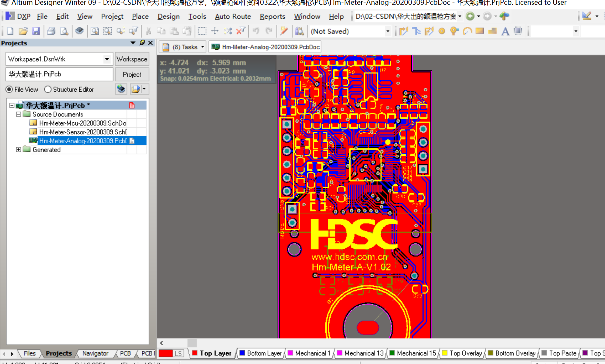Place arc by edge icon
605x364 pixels.
[x=467, y=31]
